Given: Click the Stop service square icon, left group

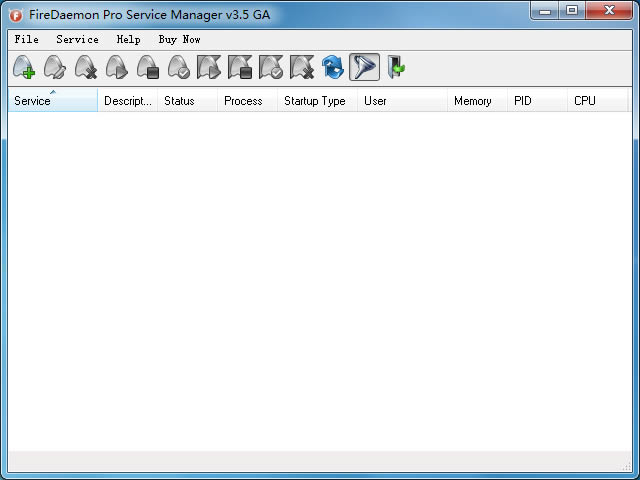Looking at the screenshot, I should pyautogui.click(x=148, y=67).
